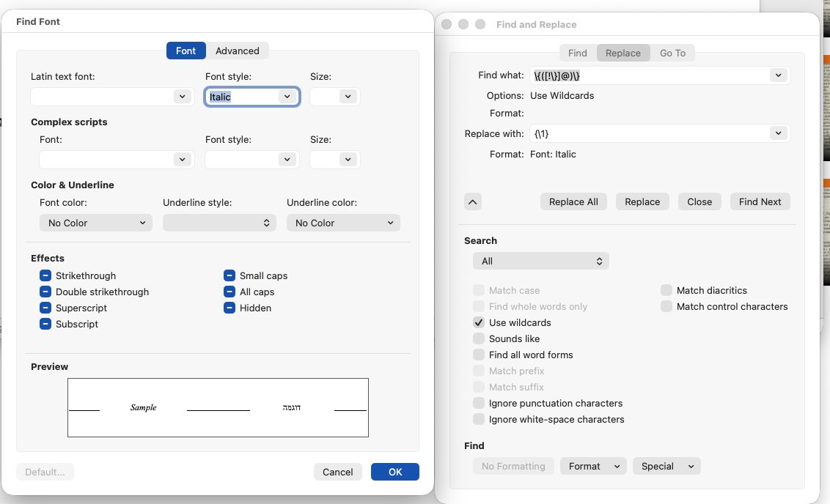
Task: Click the Replace All button
Action: [x=573, y=202]
